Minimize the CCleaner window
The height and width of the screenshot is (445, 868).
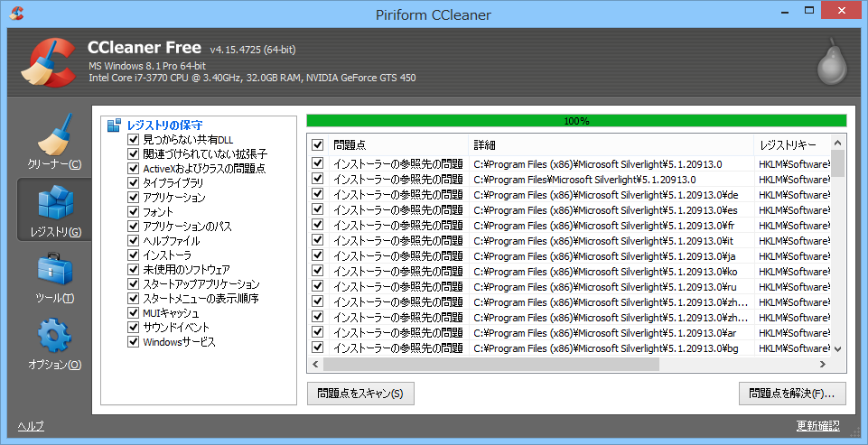pyautogui.click(x=785, y=10)
